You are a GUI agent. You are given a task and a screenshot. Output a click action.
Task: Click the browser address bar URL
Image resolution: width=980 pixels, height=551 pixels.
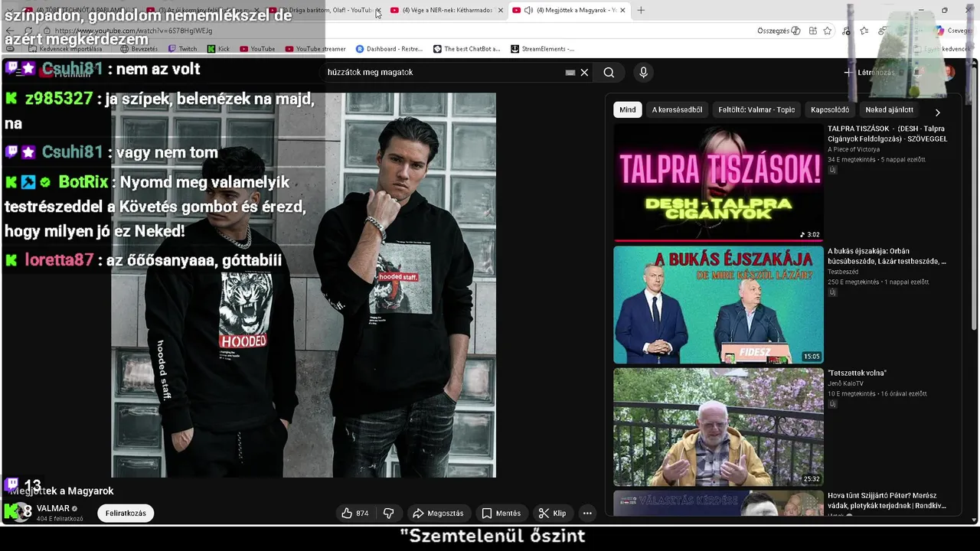pyautogui.click(x=134, y=31)
